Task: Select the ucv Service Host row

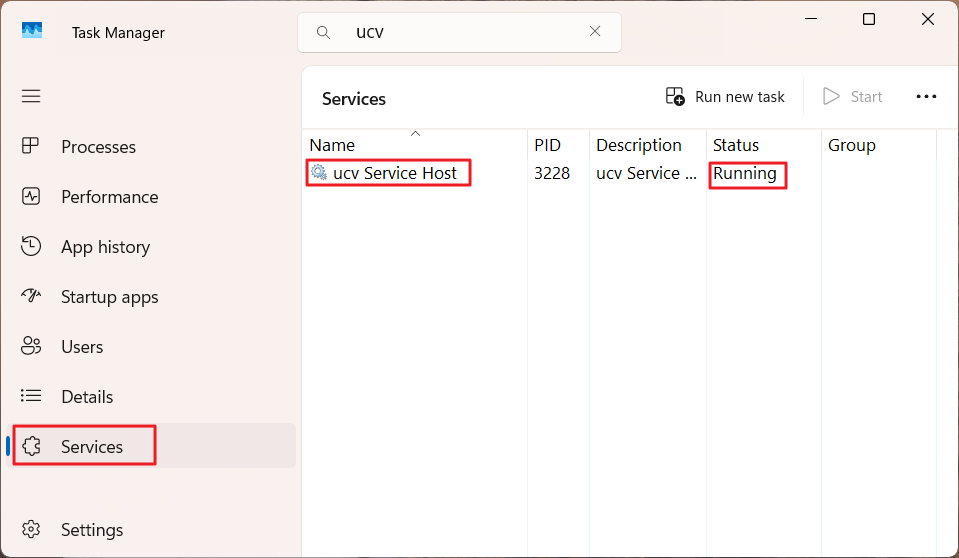Action: (x=394, y=173)
